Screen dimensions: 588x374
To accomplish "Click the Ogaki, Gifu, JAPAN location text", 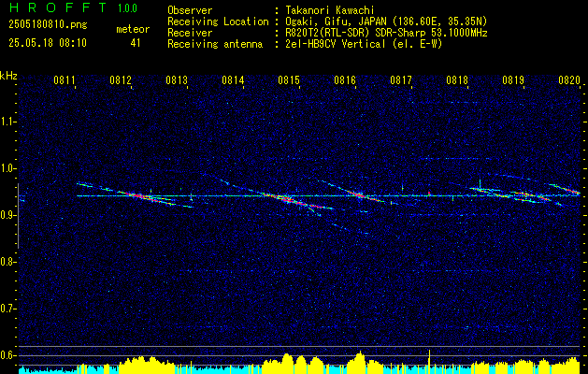I will [386, 22].
